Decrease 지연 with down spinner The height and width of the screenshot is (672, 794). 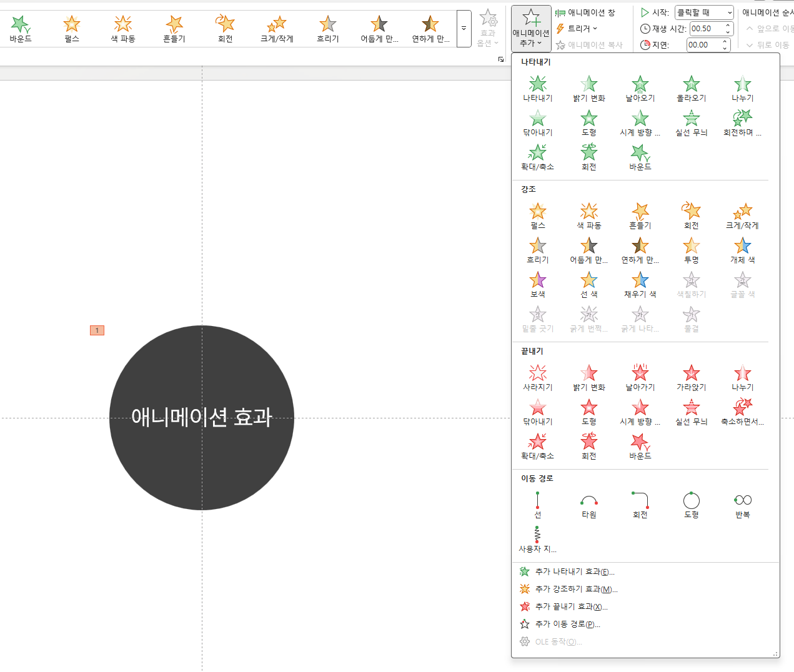[x=725, y=48]
